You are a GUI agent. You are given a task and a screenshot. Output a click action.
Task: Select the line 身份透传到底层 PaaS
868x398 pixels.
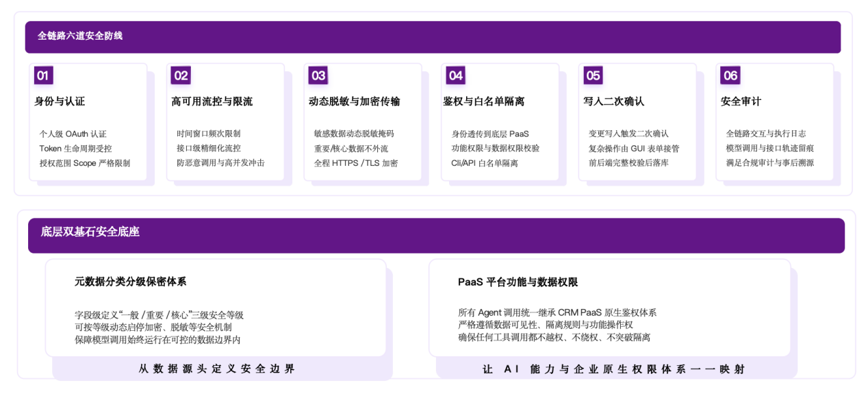[490, 134]
